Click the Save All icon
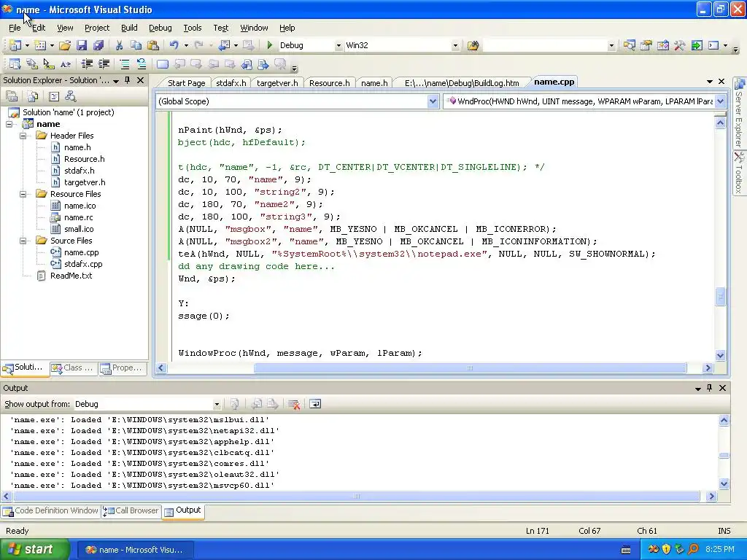 coord(98,45)
